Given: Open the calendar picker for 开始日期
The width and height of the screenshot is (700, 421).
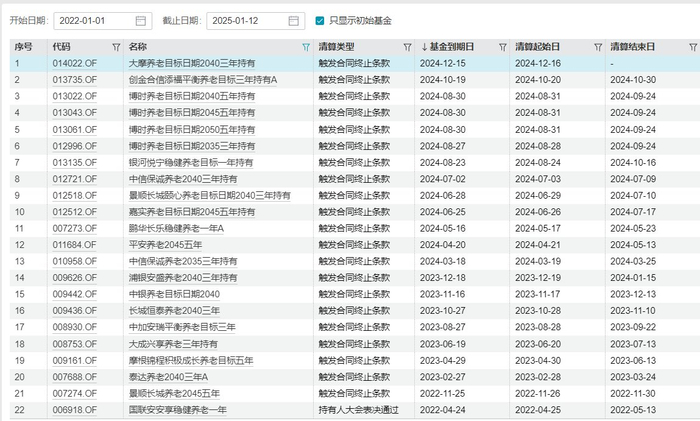Looking at the screenshot, I should pos(141,21).
